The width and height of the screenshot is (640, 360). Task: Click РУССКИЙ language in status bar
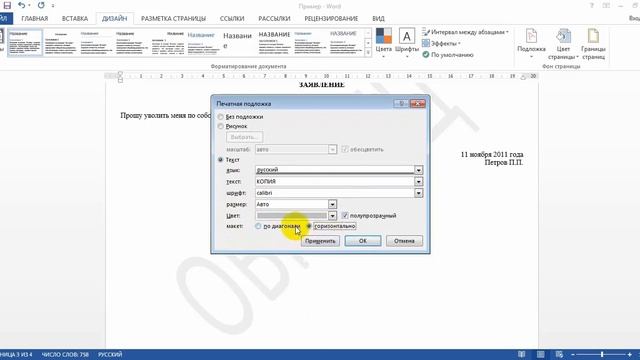(x=110, y=354)
